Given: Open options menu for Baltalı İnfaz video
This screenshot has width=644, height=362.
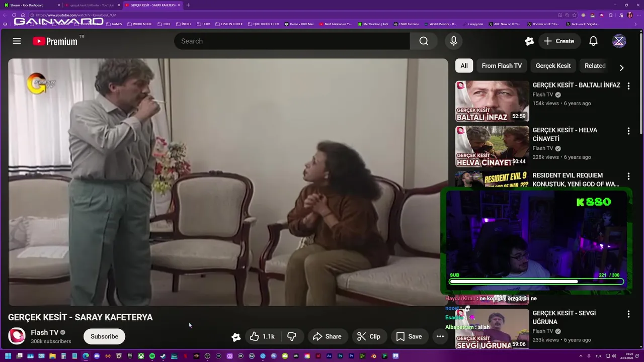Looking at the screenshot, I should tap(628, 86).
